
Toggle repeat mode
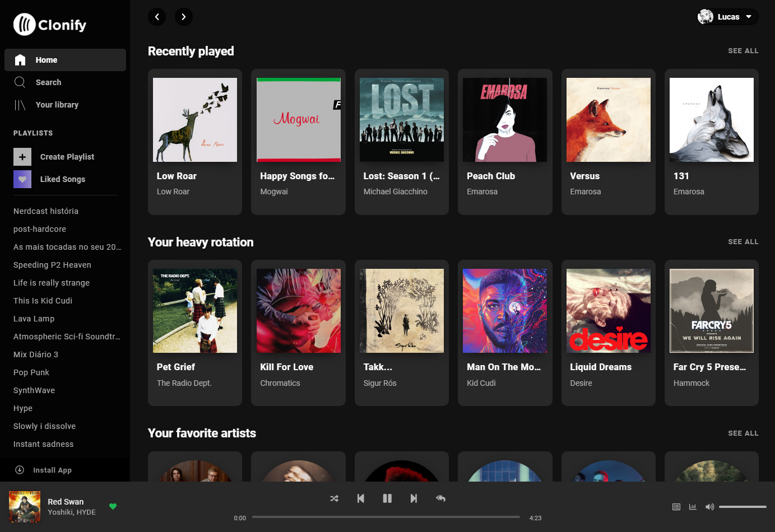440,498
